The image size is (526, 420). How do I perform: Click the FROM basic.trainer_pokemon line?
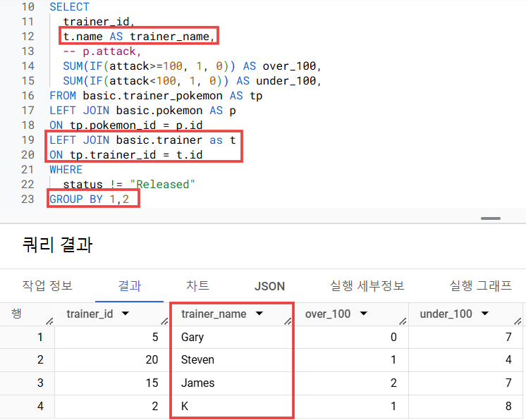[x=156, y=96]
